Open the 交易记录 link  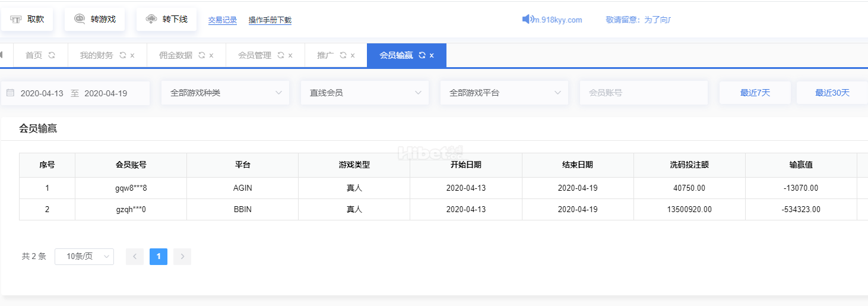[x=223, y=20]
